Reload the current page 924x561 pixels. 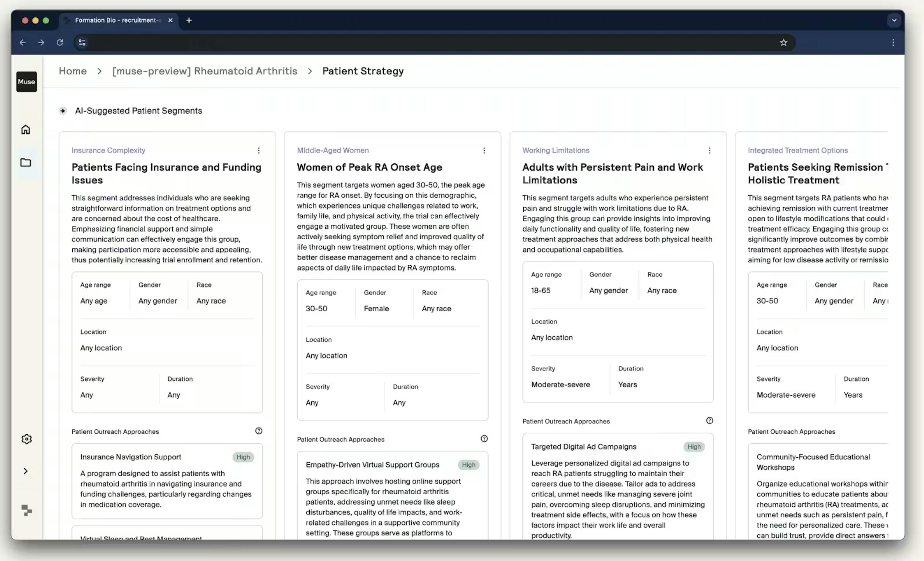60,42
